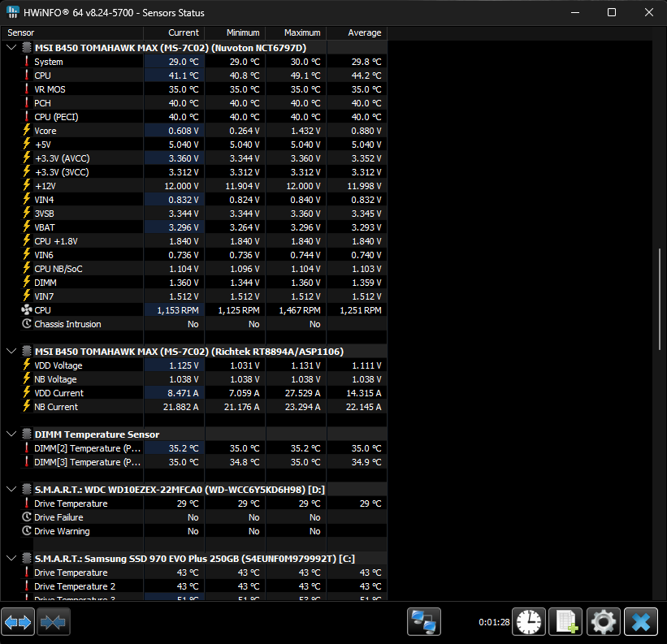Collapse the DIMM Temperature Sensor group
Viewport: 667px width, 644px height.
coord(11,434)
